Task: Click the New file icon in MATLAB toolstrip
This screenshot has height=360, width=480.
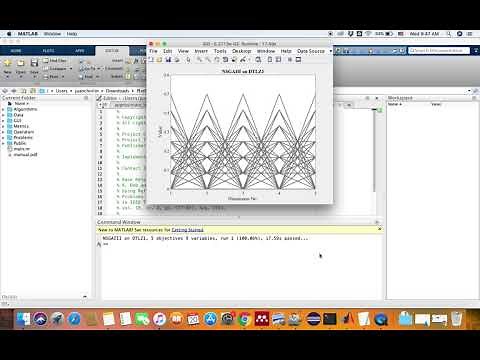Action: (7, 63)
